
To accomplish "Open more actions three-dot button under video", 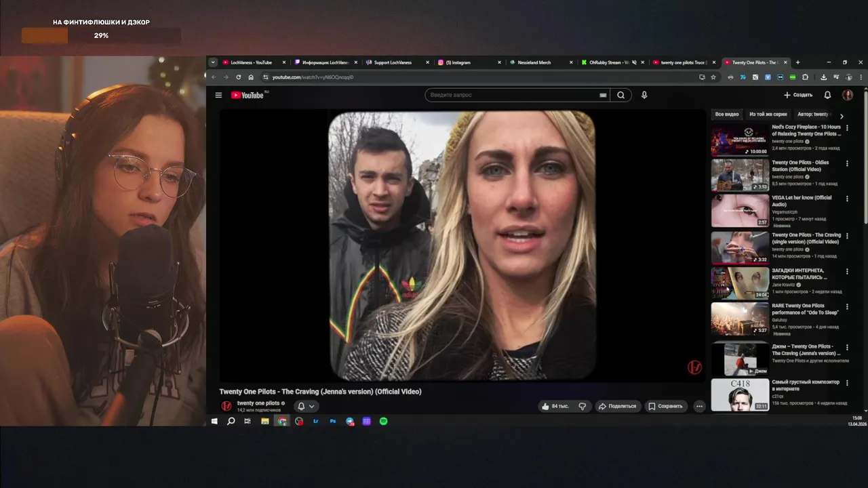I will tap(699, 406).
